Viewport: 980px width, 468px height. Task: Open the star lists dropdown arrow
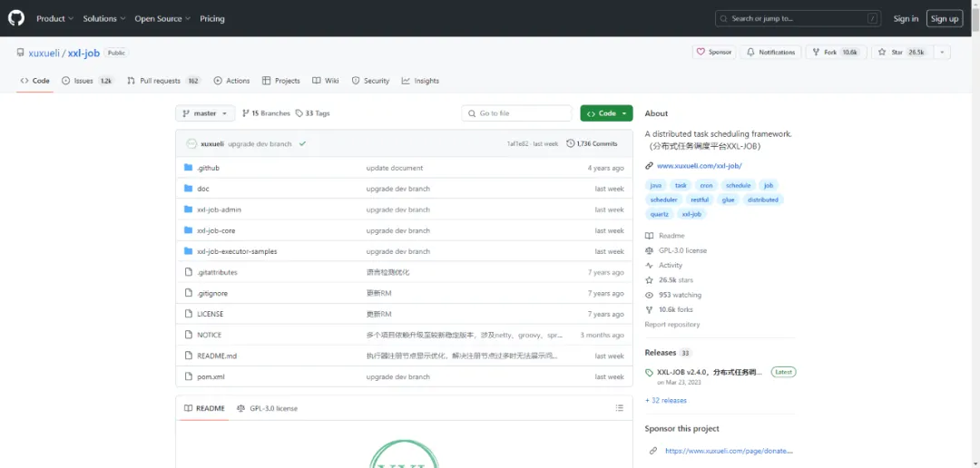point(943,53)
